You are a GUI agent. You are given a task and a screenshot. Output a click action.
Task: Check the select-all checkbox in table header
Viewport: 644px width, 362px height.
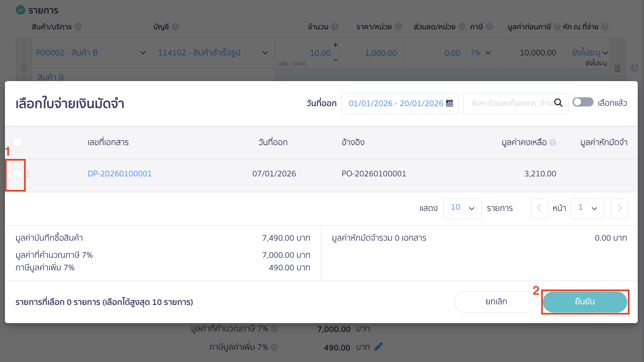point(17,142)
